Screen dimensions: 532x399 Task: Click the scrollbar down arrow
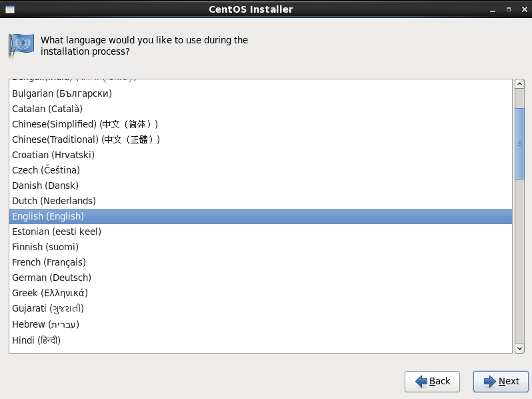tap(519, 348)
